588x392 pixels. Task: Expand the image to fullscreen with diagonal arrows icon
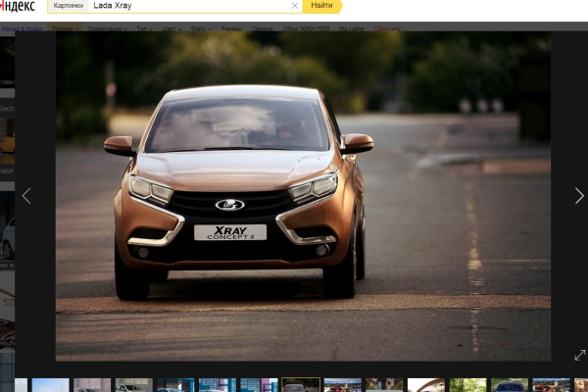pyautogui.click(x=580, y=355)
